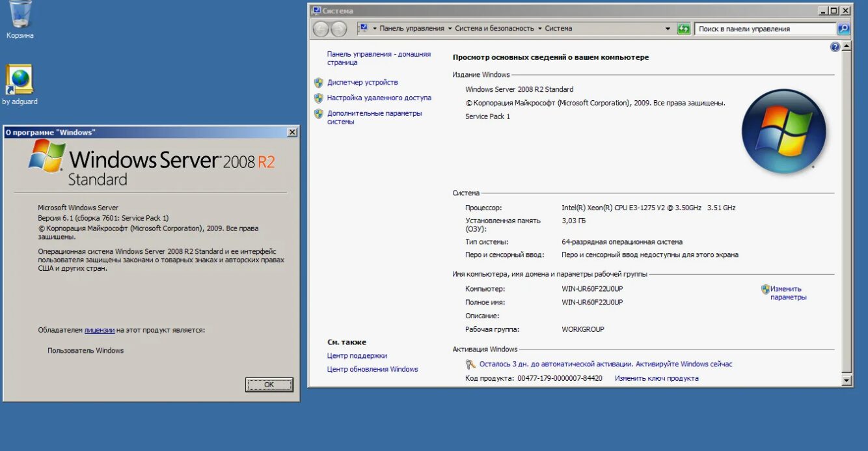Click Система и безопасность in the breadcrumb
868x451 pixels.
pos(495,29)
